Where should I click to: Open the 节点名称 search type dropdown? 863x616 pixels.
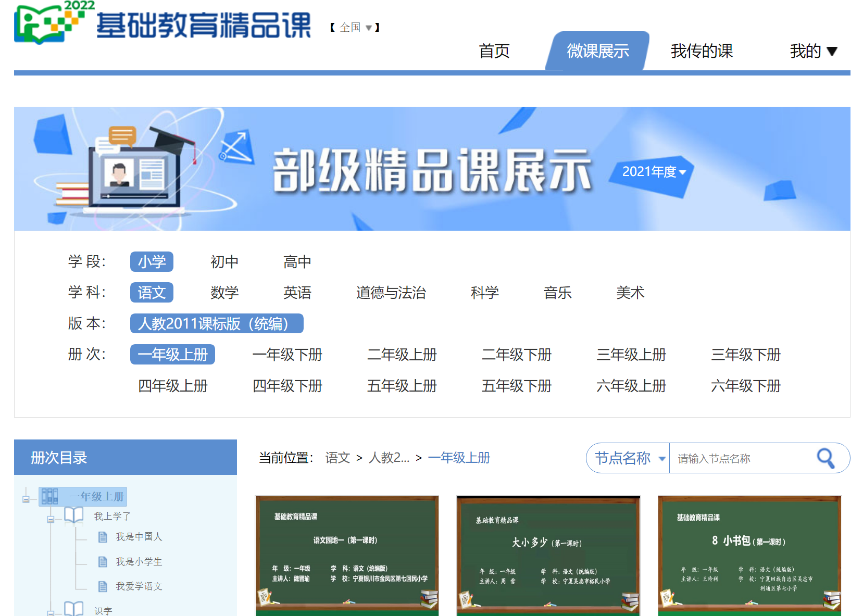point(629,458)
